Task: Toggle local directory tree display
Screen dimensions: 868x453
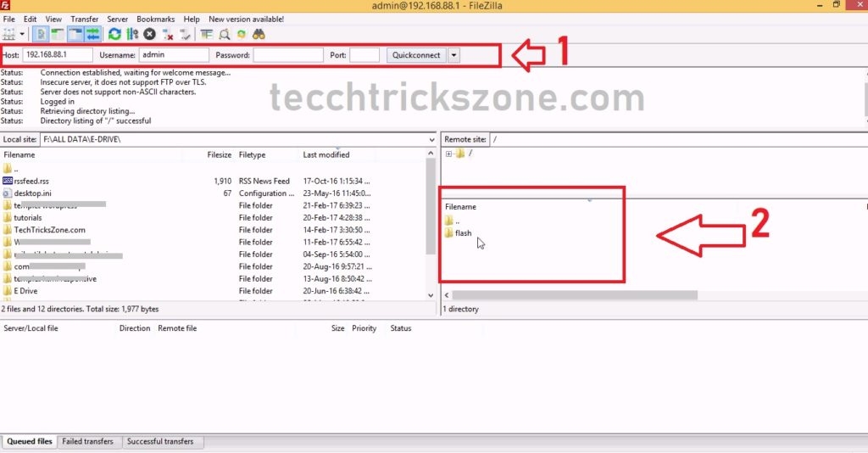Action: 58,34
